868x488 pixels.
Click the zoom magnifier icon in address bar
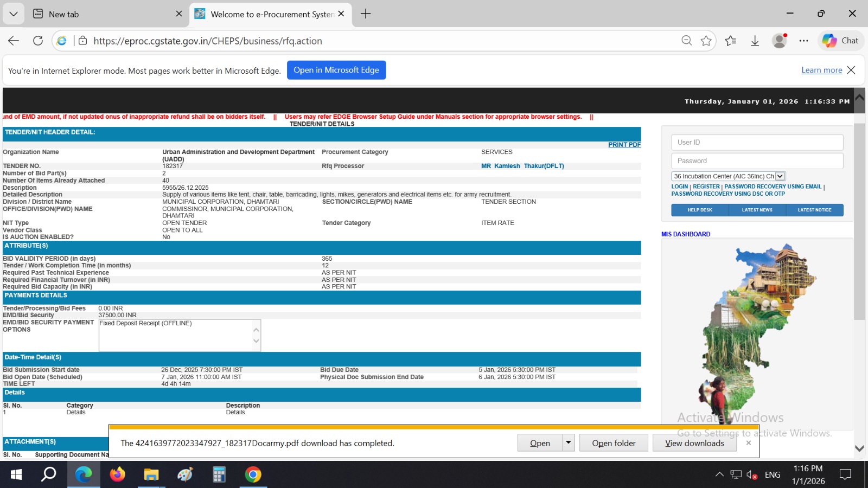click(686, 41)
